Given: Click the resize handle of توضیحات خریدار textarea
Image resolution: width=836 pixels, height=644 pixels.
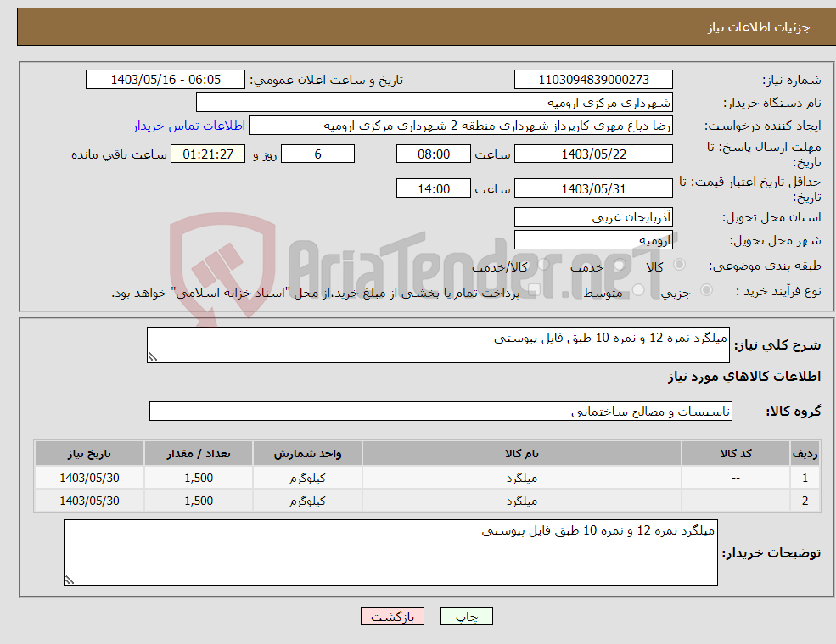Looking at the screenshot, I should pos(70,580).
